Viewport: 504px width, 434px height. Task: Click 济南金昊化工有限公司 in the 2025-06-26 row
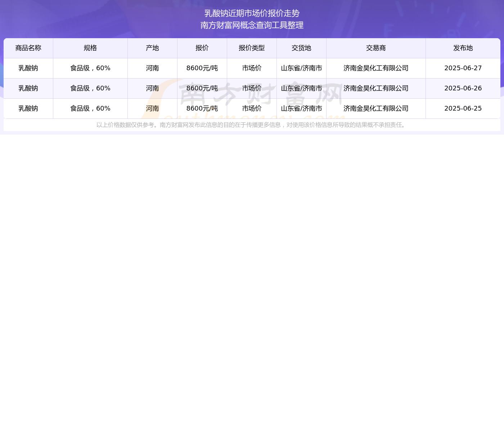pyautogui.click(x=376, y=88)
